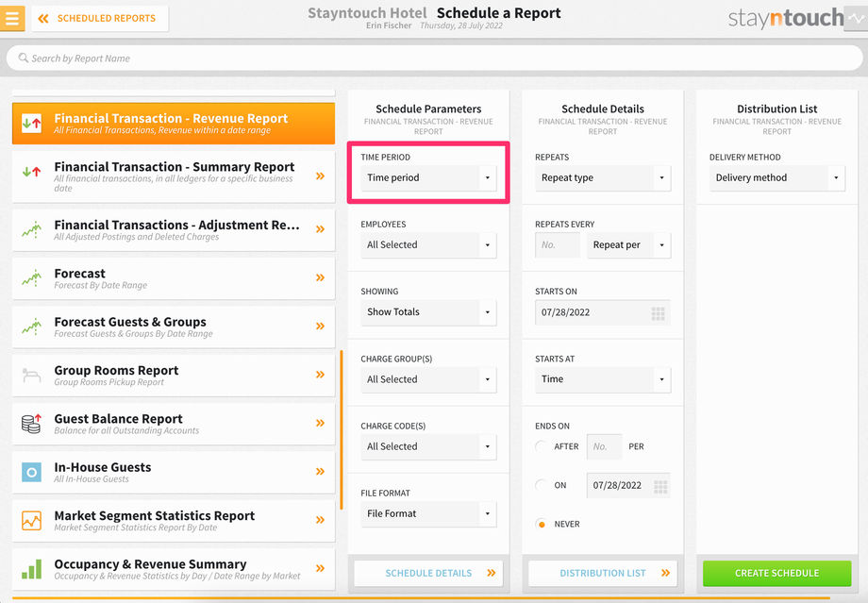The image size is (868, 603).
Task: Click the Adjustment Report chart icon
Action: tap(31, 229)
